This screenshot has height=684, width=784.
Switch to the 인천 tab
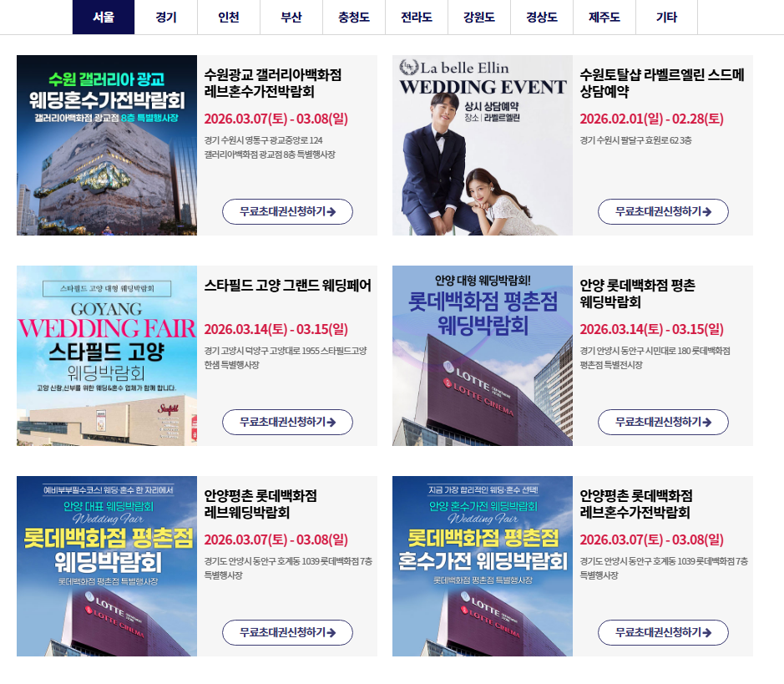(x=229, y=17)
